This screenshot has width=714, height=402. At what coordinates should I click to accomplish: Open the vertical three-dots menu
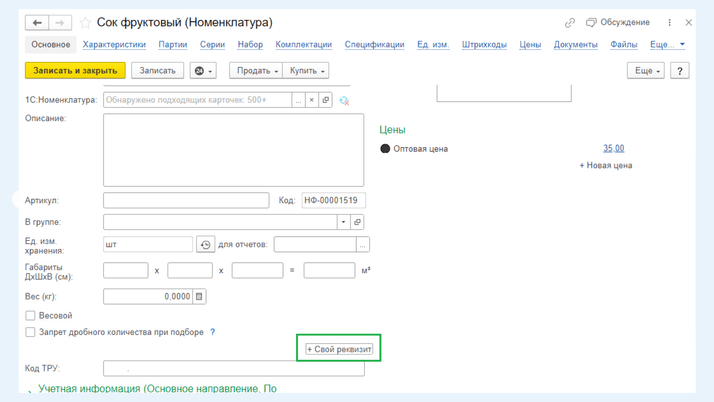669,22
